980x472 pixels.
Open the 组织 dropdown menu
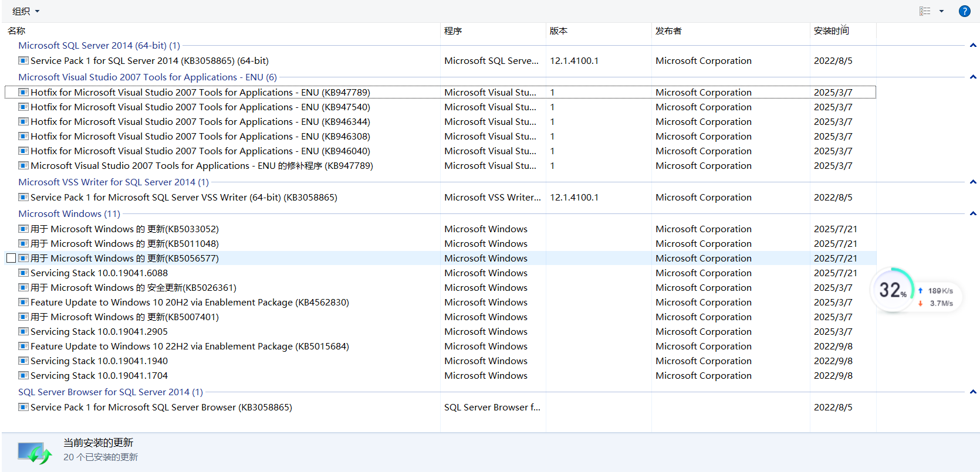pyautogui.click(x=26, y=11)
